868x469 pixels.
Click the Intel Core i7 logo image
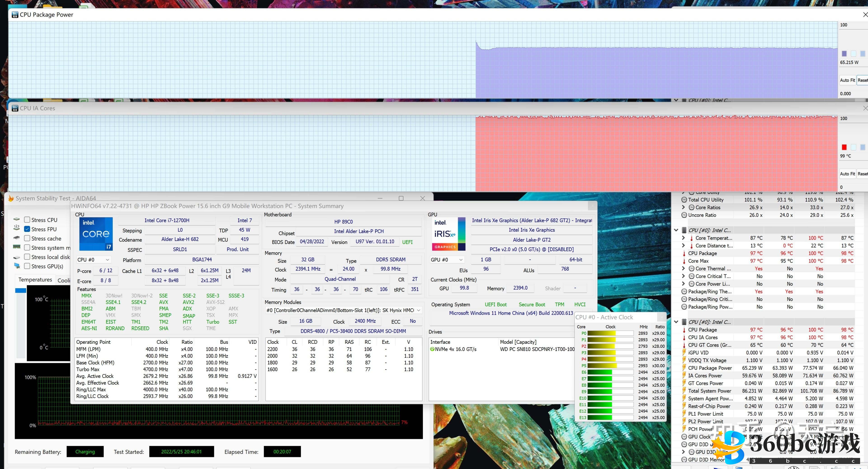[x=96, y=234]
